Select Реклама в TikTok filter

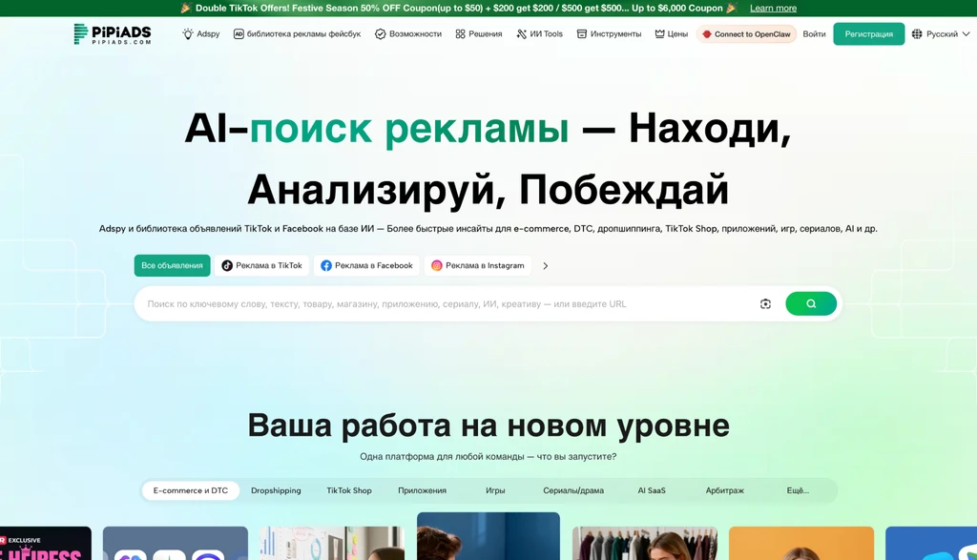click(x=261, y=265)
